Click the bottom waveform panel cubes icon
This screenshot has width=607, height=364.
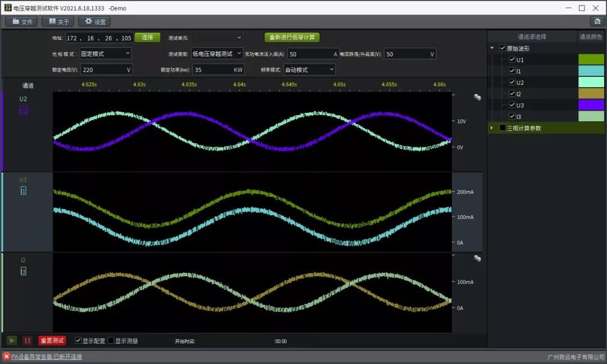pyautogui.click(x=477, y=258)
